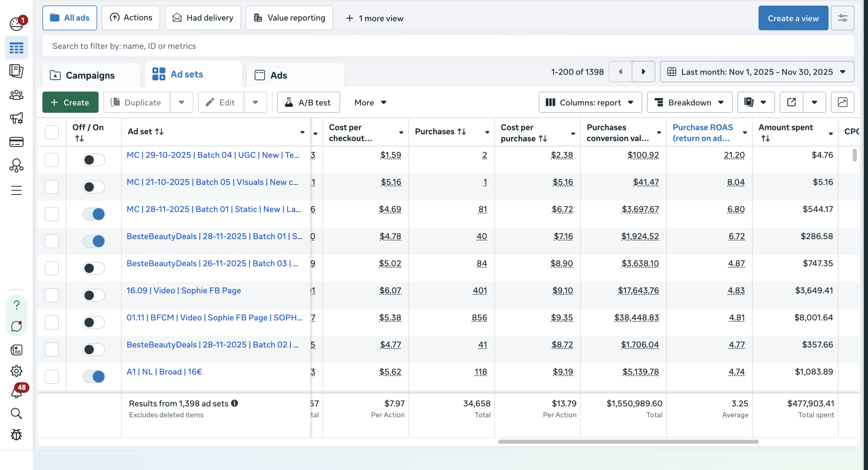Screen dimensions: 868x470
Task: Open the Columns: report dropdown
Action: (x=590, y=102)
